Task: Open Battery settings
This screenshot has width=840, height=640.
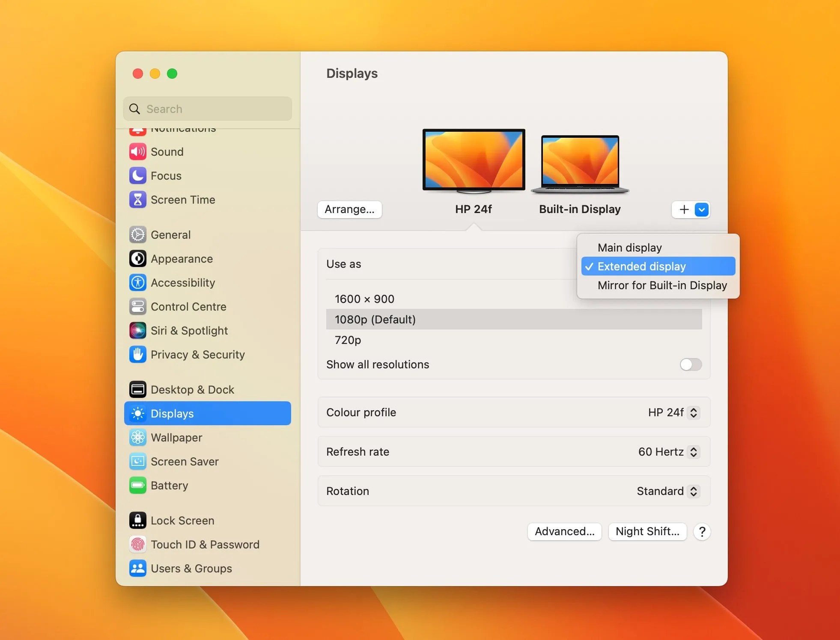Action: (x=169, y=485)
